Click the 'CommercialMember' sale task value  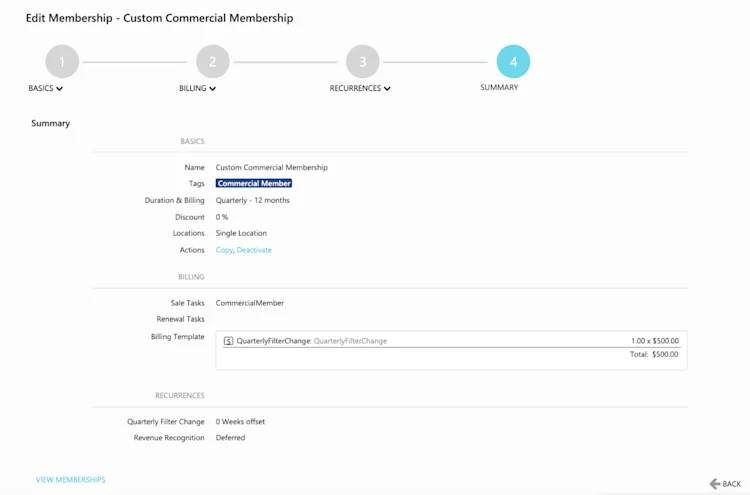point(250,303)
